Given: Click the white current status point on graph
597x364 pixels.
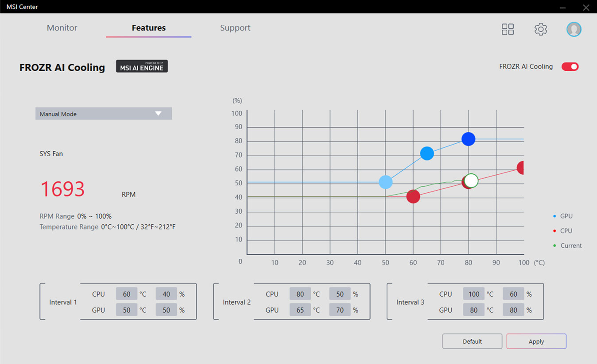Looking at the screenshot, I should [x=472, y=180].
